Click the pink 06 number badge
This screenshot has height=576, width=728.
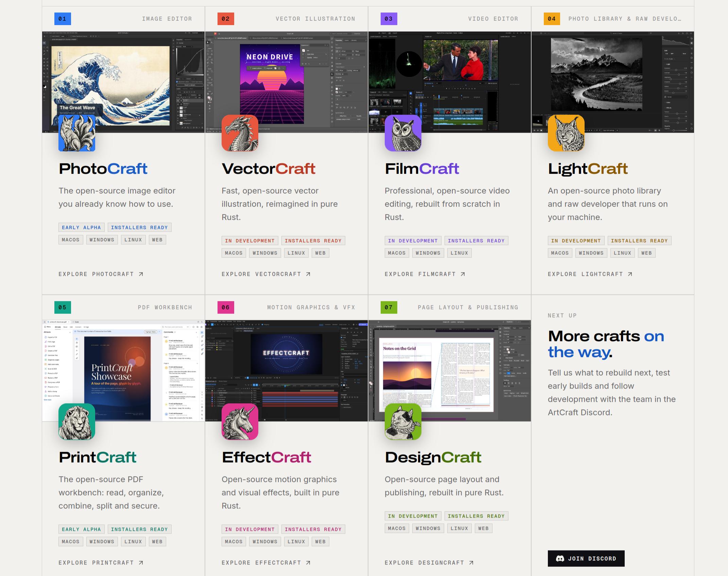pos(226,307)
